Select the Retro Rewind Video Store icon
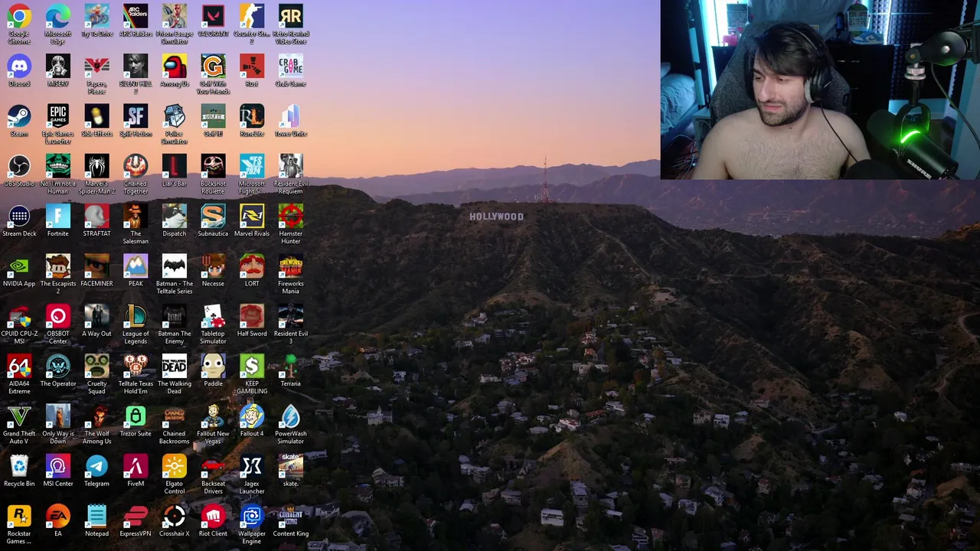 pyautogui.click(x=291, y=23)
